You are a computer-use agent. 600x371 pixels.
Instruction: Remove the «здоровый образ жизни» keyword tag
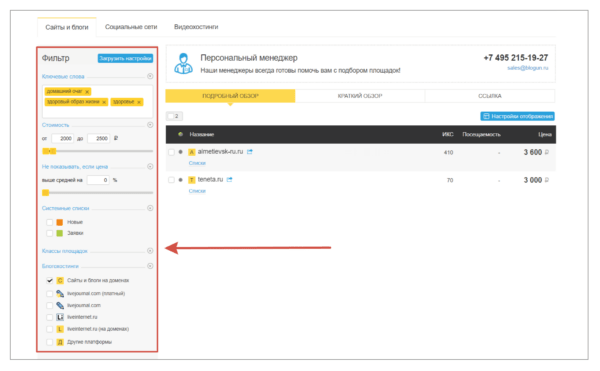click(104, 102)
